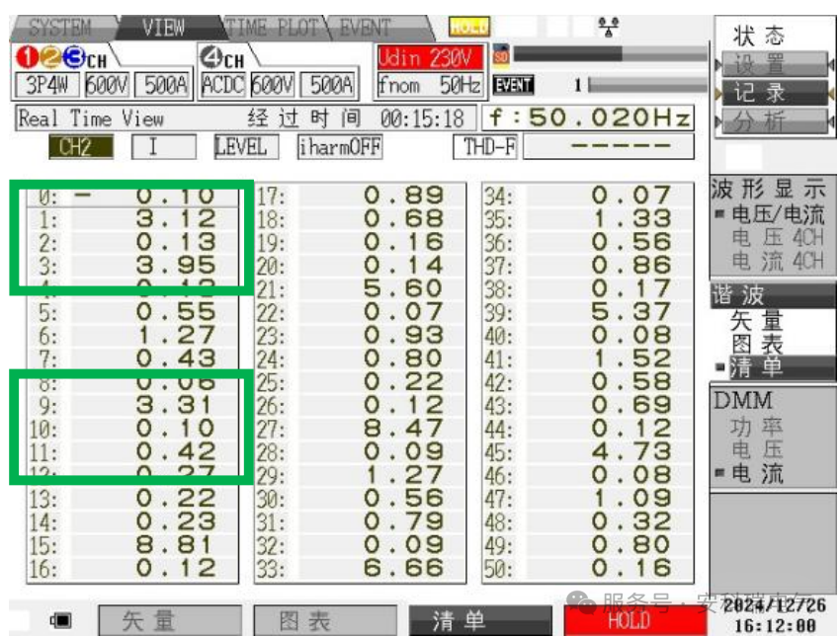Select the 设置 menu item

[775, 64]
